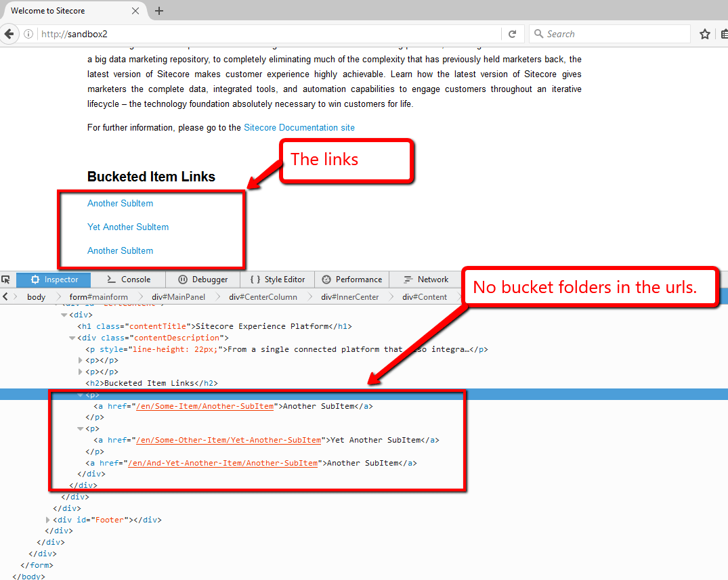Image resolution: width=728 pixels, height=580 pixels.
Task: Switch to the Network tab
Action: [425, 280]
